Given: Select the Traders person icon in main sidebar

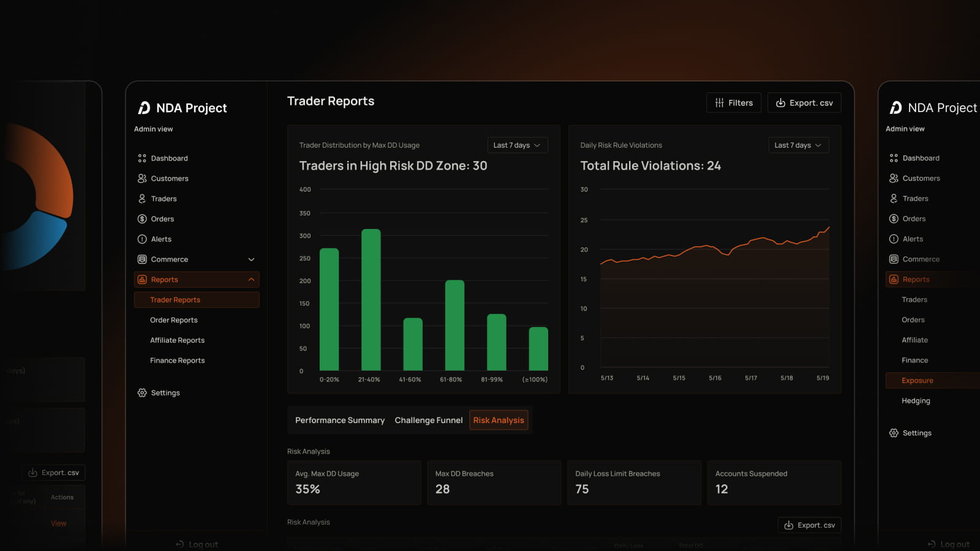Looking at the screenshot, I should pos(142,198).
